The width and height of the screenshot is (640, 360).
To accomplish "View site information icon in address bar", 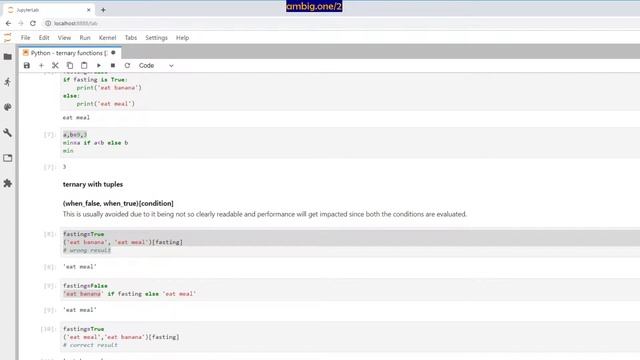I will click(x=48, y=23).
